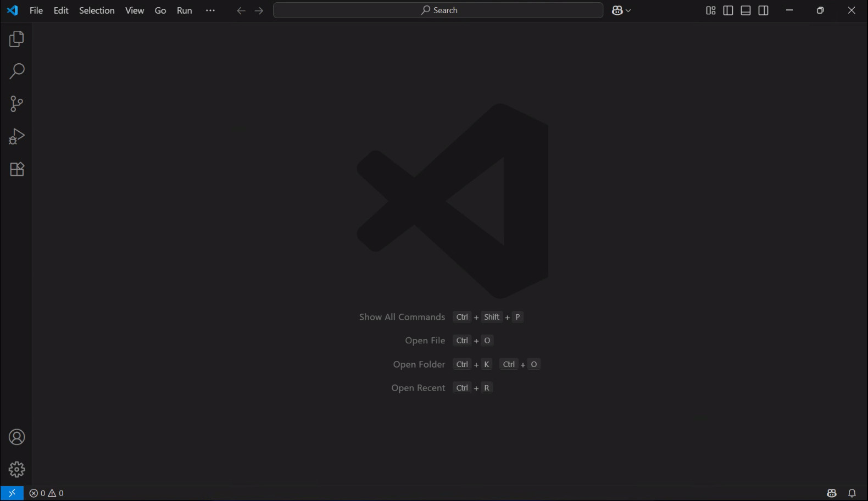Expand the hidden menus ellipsis
Viewport: 868px width, 501px height.
pyautogui.click(x=210, y=10)
